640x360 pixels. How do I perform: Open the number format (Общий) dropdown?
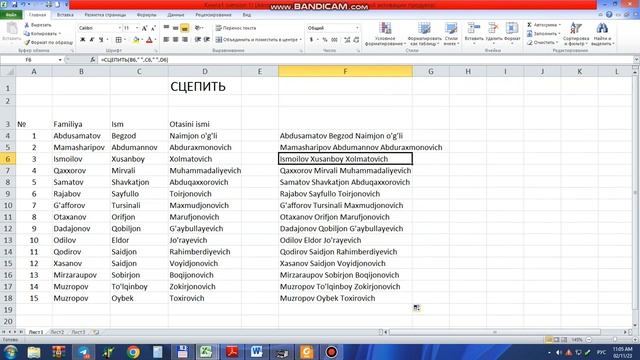point(357,28)
